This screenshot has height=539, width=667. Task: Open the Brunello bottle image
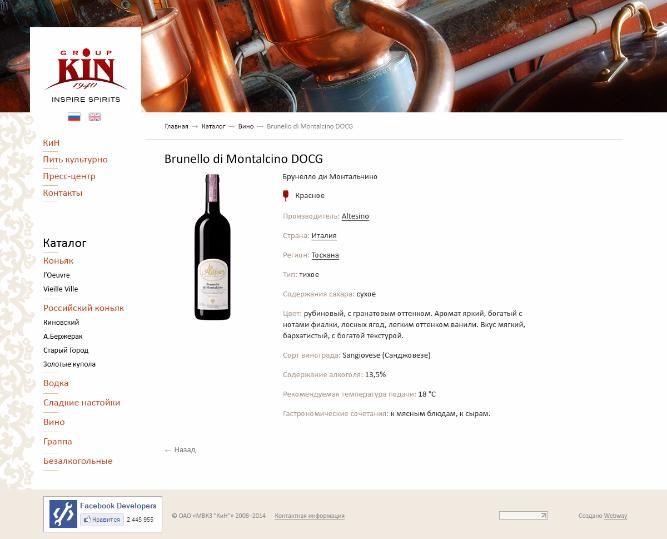click(x=212, y=247)
